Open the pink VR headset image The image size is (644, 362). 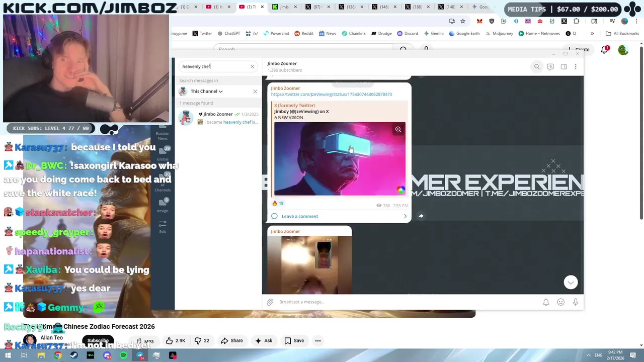(x=340, y=159)
